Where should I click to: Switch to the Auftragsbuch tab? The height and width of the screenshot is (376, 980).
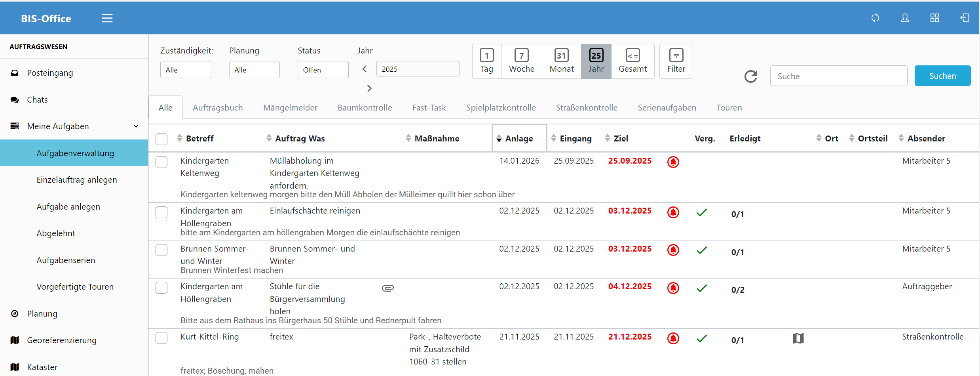218,108
